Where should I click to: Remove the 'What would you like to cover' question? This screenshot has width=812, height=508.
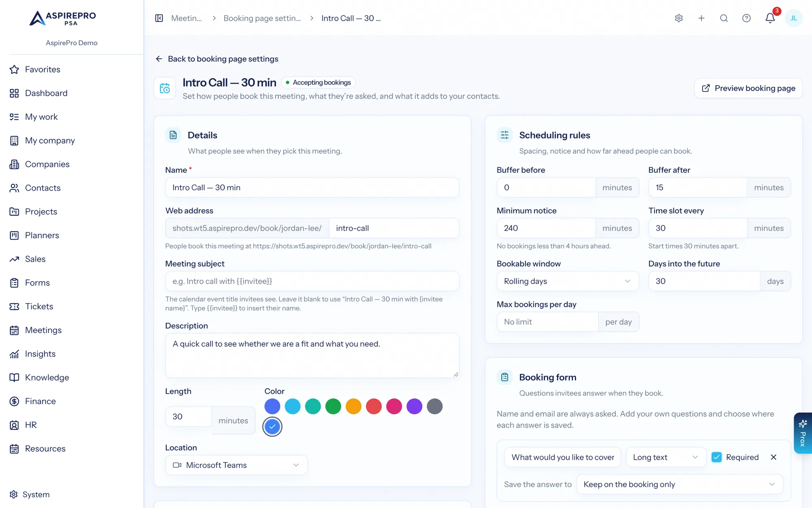[x=773, y=457]
